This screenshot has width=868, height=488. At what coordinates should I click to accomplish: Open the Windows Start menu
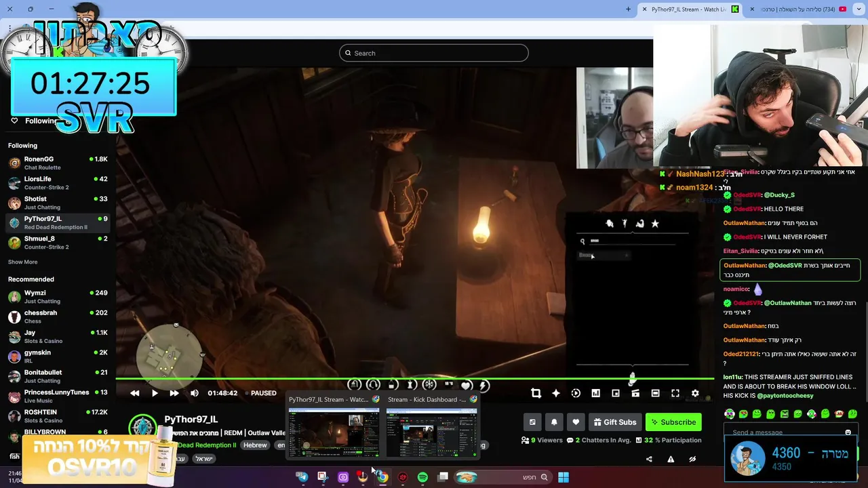coord(564,477)
